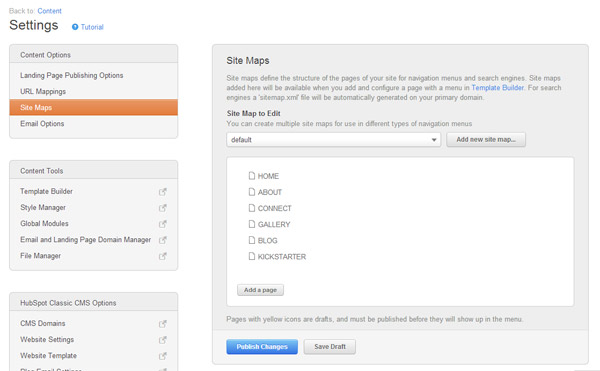Viewport: 600px width, 371px height.
Task: Click the Add a page button
Action: pyautogui.click(x=260, y=290)
